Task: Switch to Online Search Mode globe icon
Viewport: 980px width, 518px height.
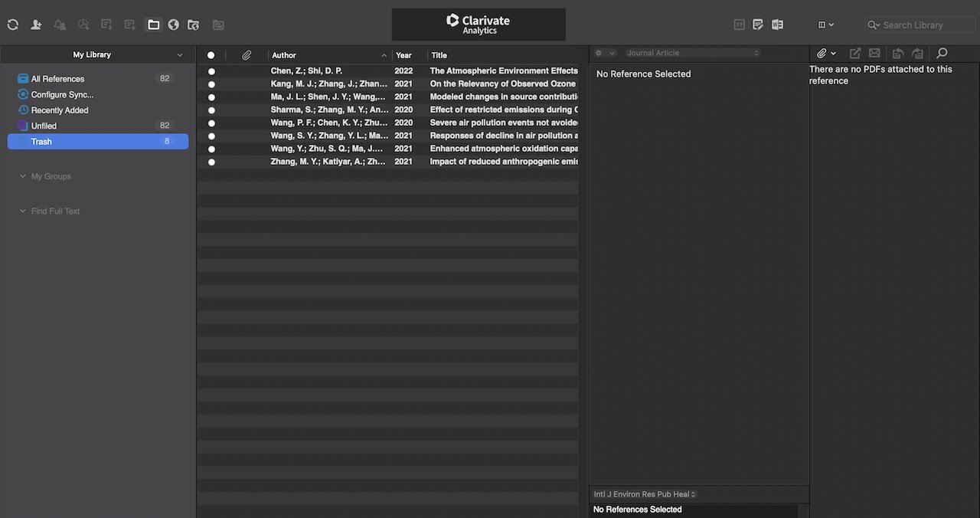Action: click(173, 25)
